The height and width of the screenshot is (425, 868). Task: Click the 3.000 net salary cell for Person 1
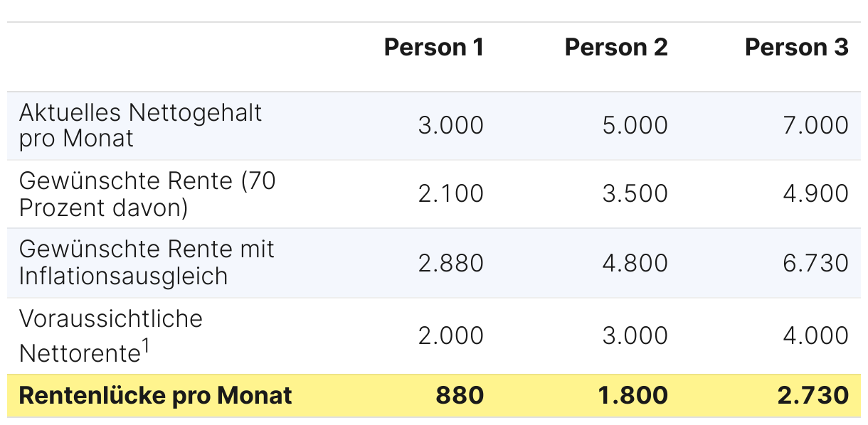(450, 125)
